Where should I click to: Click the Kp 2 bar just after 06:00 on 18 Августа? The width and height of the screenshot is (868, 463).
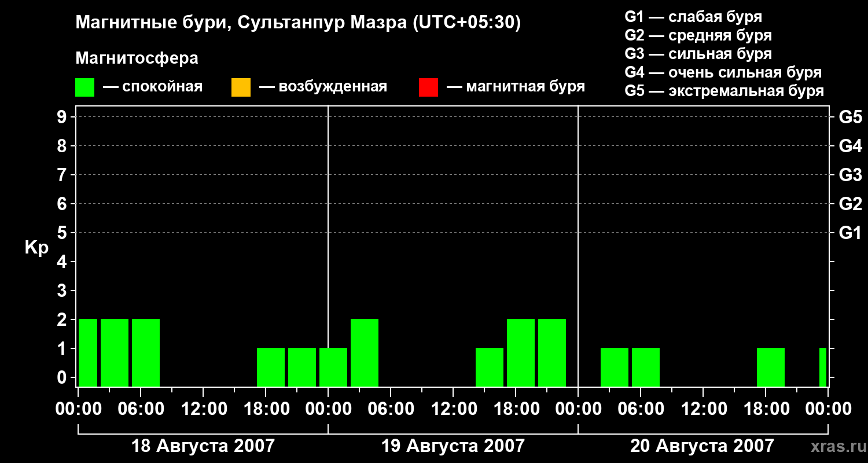click(146, 352)
